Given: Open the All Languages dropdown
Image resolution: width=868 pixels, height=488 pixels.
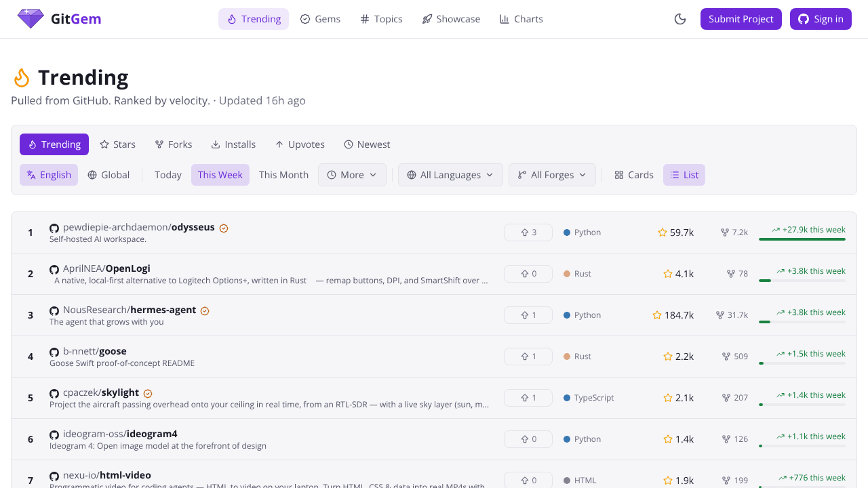Looking at the screenshot, I should 450,175.
